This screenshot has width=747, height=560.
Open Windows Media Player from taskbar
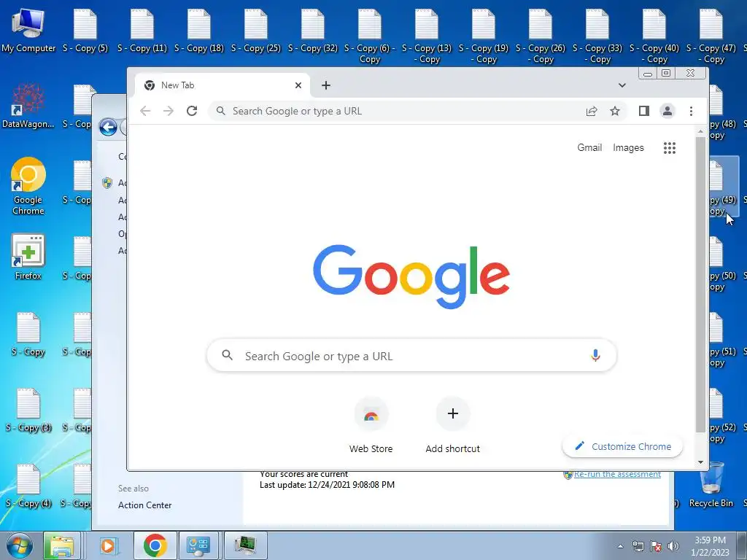pos(108,545)
